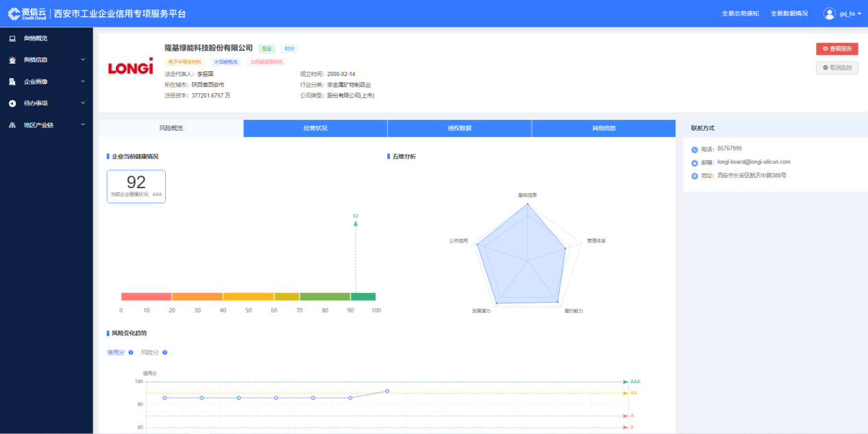Click the 取消监控 button

tap(837, 68)
